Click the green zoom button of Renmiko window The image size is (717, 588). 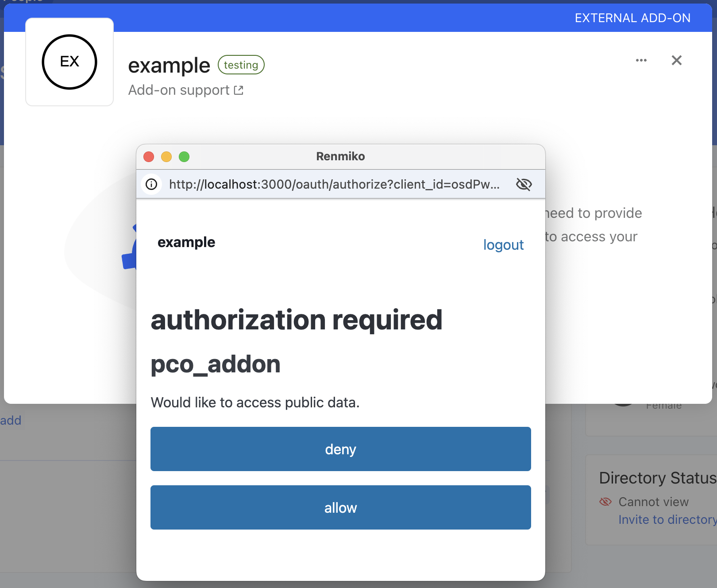point(184,157)
